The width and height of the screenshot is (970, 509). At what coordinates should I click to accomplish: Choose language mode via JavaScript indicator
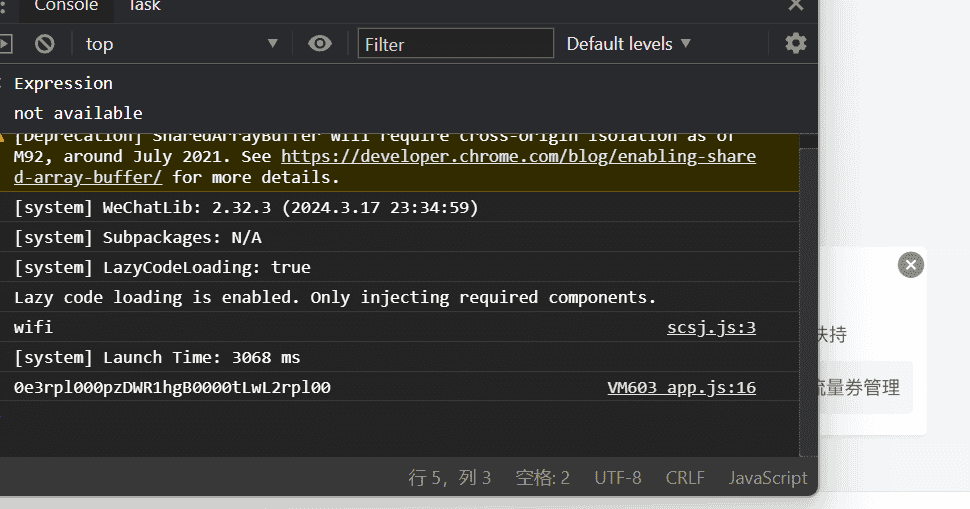(767, 477)
